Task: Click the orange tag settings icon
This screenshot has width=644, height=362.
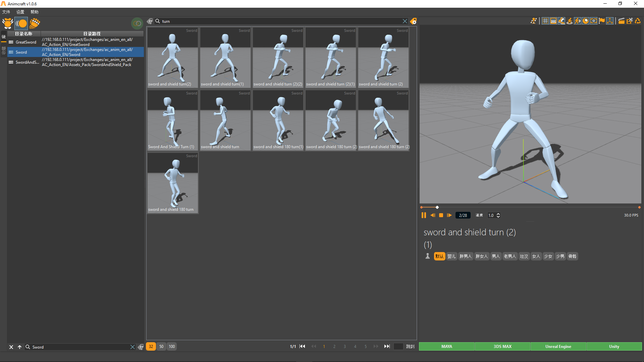Action: pos(413,21)
